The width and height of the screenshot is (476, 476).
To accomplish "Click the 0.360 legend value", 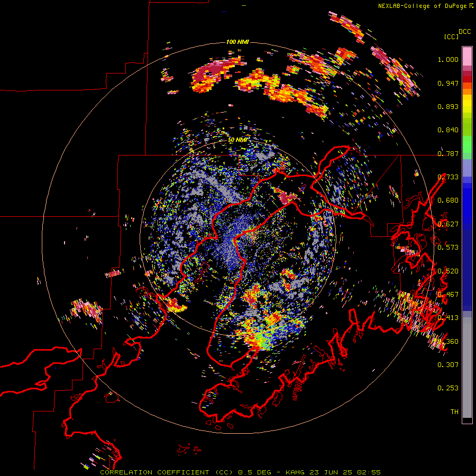I will coord(448,342).
